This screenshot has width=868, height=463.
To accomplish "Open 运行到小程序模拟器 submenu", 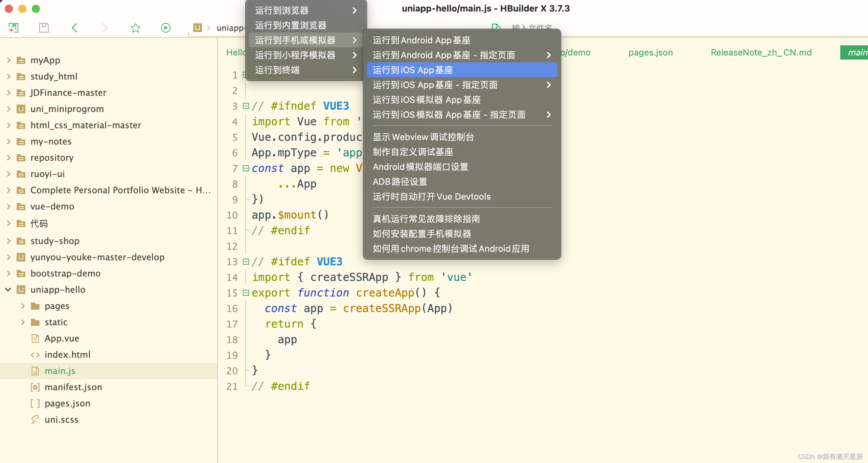I will (306, 55).
